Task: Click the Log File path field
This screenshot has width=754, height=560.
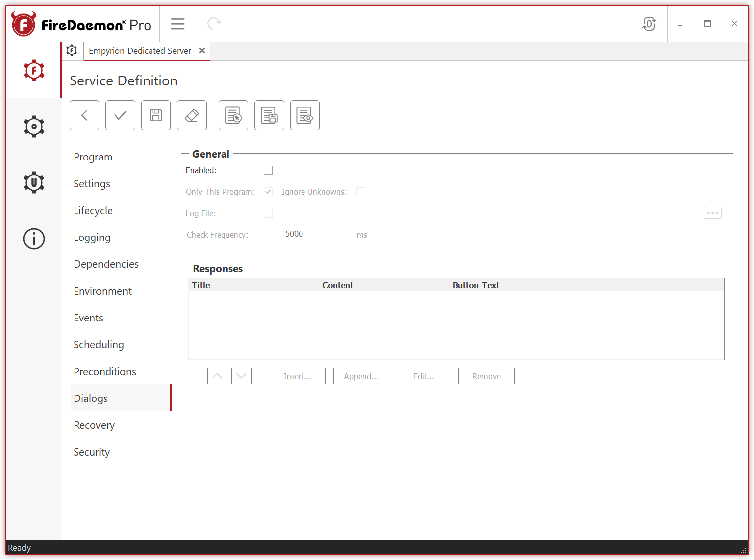Action: pos(492,213)
